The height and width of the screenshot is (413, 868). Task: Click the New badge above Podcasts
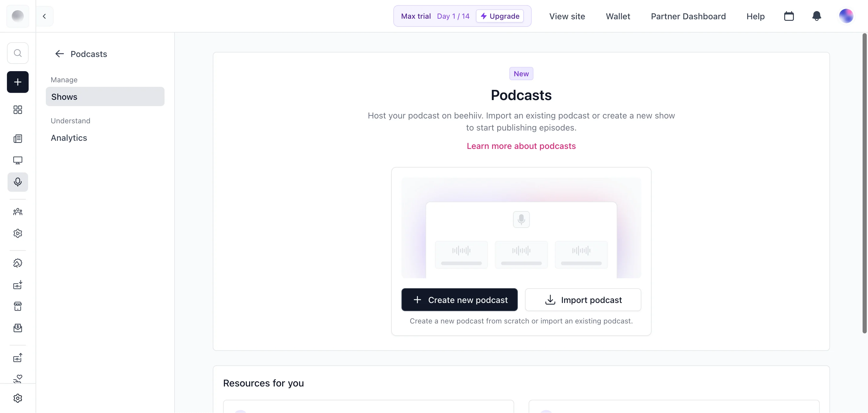(x=521, y=74)
